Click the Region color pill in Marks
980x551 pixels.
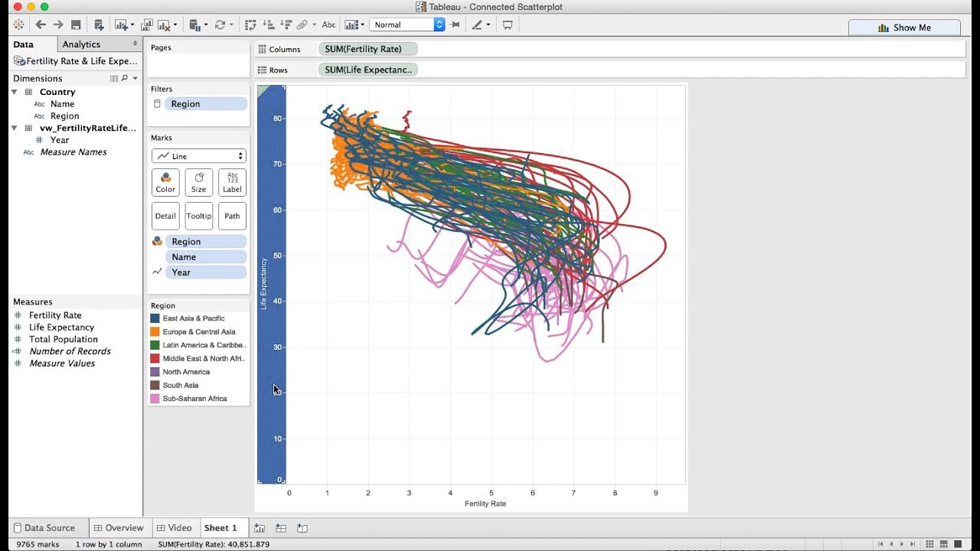[x=206, y=242]
